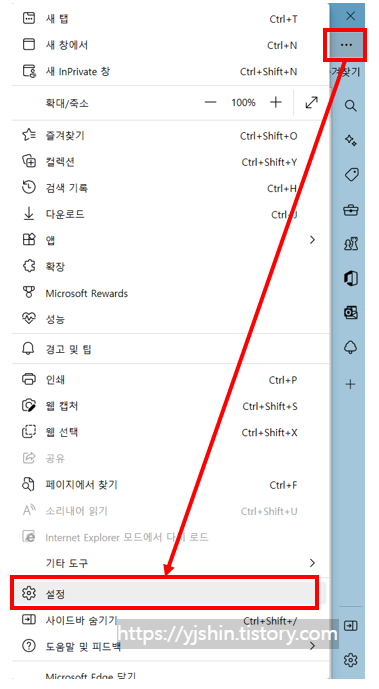Zoom in with the plus button
Screen dimensions: 379x689
tap(276, 103)
